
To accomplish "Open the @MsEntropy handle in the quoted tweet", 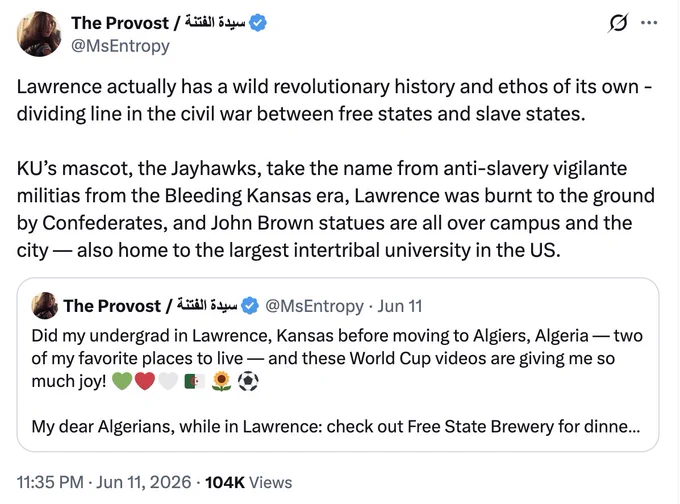I will [x=314, y=306].
